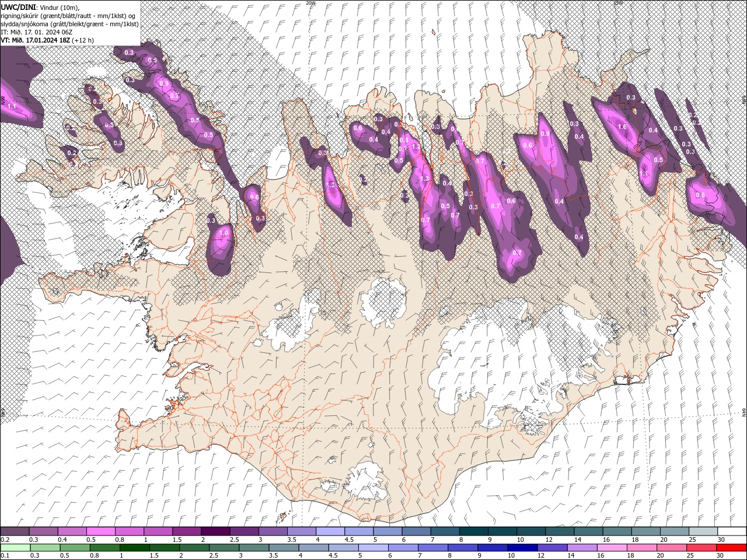Click the slydda/snjókoma legend description line
Image resolution: width=747 pixels, height=560 pixels.
tap(69, 24)
